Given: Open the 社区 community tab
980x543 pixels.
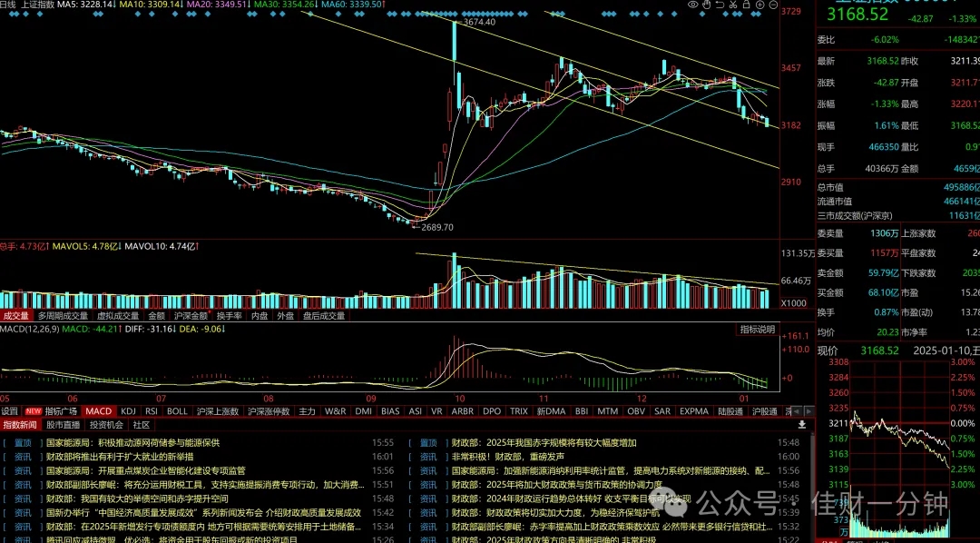Looking at the screenshot, I should (x=142, y=425).
